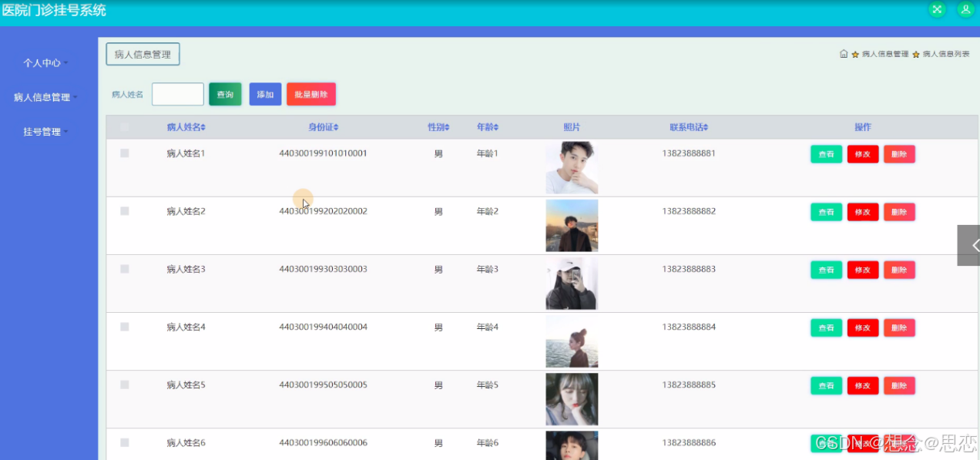
Task: Click the home icon in the breadcrumb
Action: (x=844, y=54)
